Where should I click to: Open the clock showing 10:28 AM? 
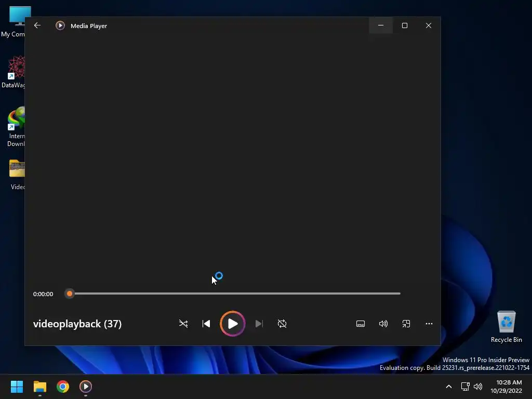pos(506,387)
